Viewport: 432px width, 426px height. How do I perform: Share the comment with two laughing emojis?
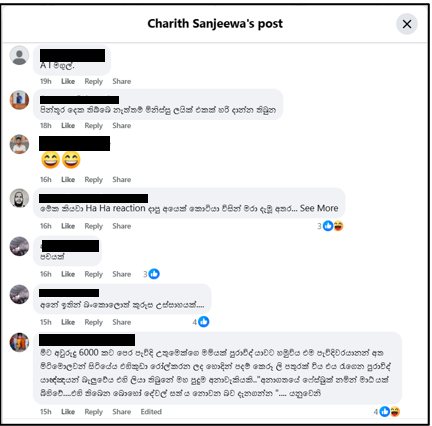[122, 180]
